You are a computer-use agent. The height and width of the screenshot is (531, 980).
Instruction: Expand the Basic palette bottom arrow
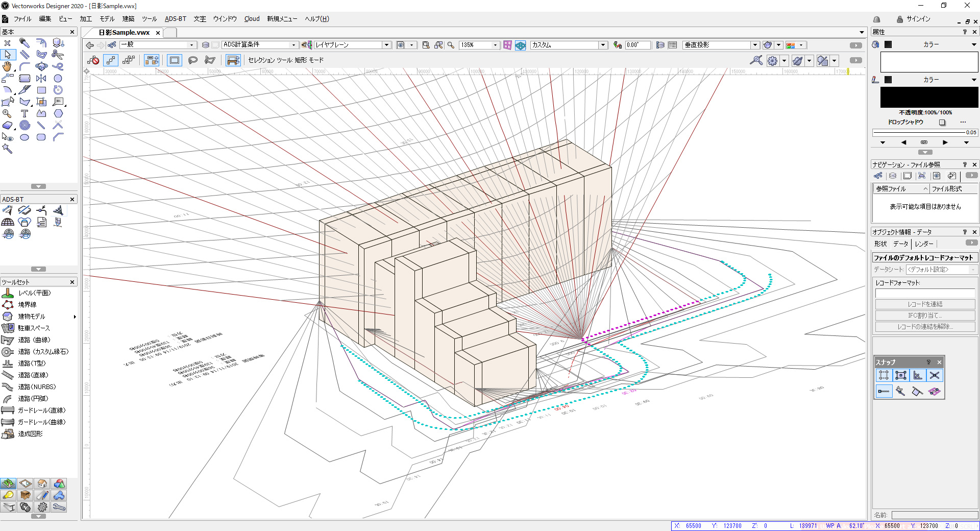38,186
